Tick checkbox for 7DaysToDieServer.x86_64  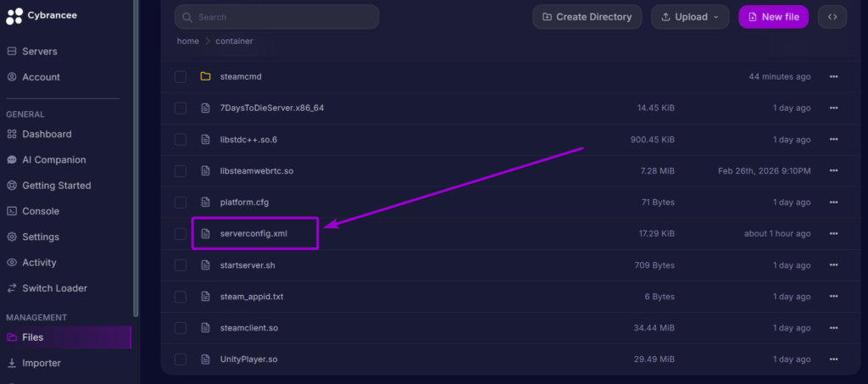click(181, 108)
